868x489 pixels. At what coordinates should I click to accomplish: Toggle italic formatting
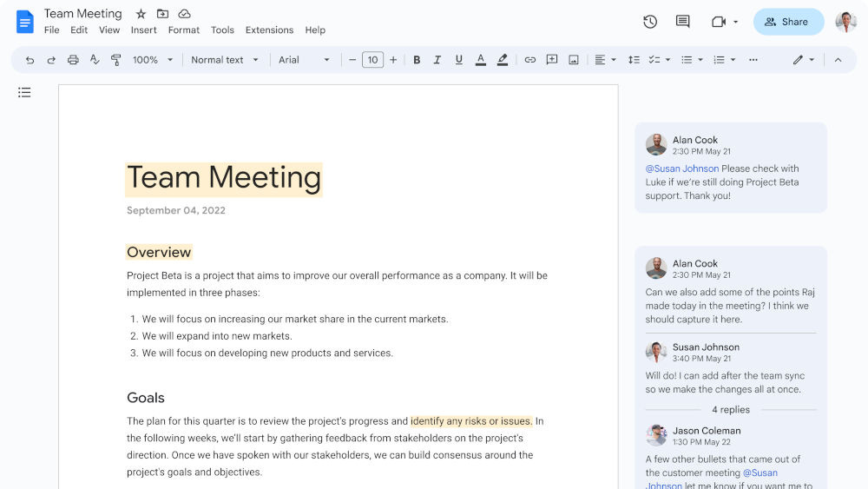tap(437, 60)
